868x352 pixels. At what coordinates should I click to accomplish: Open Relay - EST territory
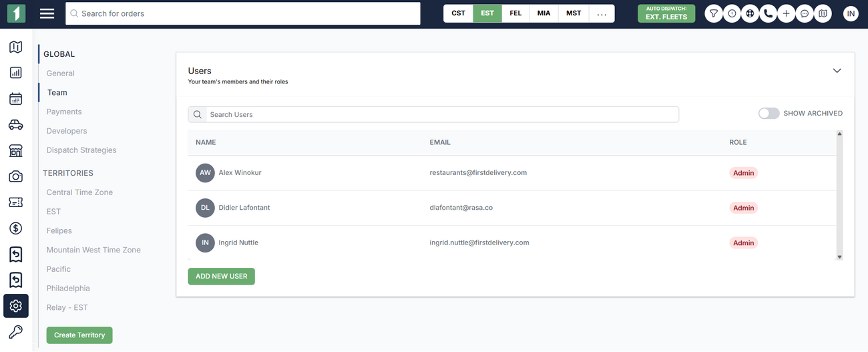pyautogui.click(x=67, y=308)
